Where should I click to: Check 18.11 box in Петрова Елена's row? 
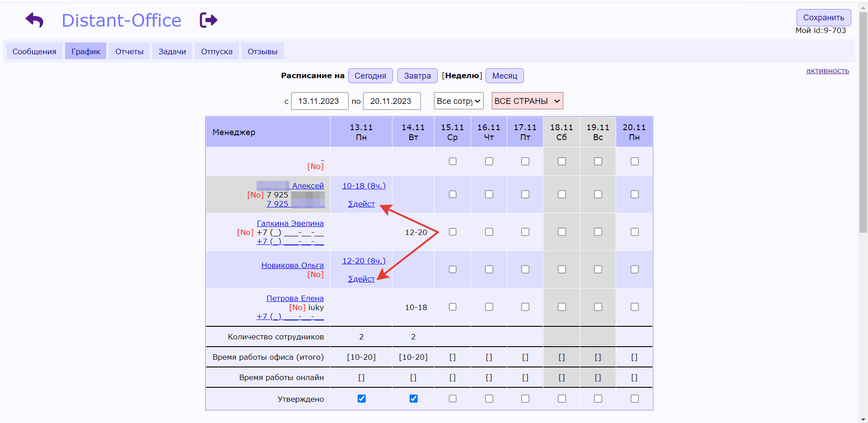[562, 307]
